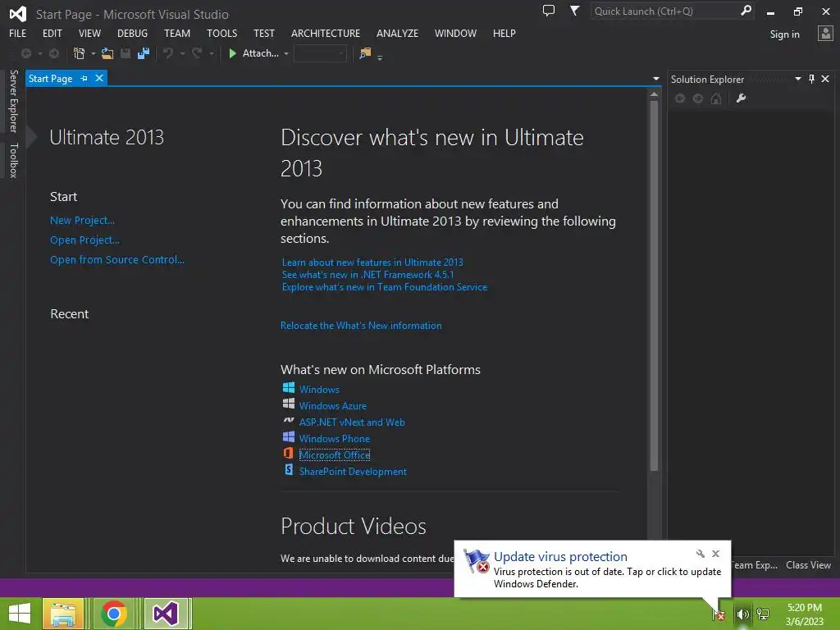Open the TEST menu

click(264, 33)
